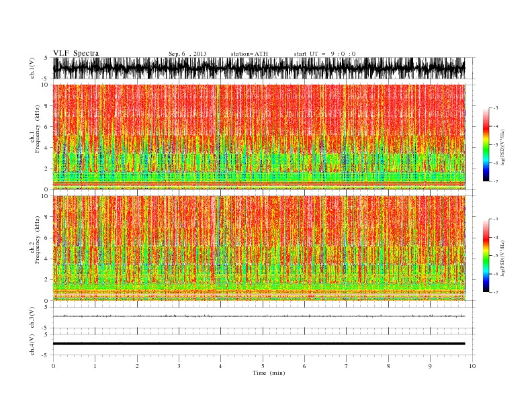Click time axis tick label '10' at bottom right
The width and height of the screenshot is (532, 411).
click(472, 366)
